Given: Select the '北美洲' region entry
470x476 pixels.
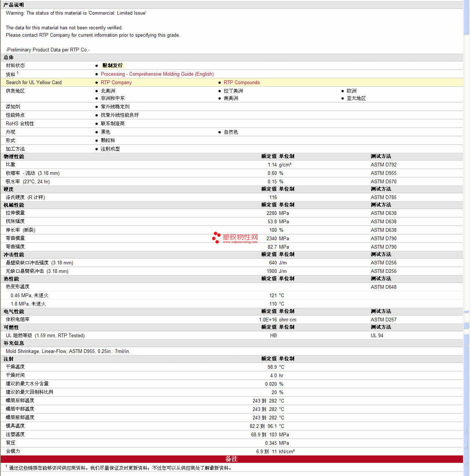Looking at the screenshot, I should click(x=108, y=91).
